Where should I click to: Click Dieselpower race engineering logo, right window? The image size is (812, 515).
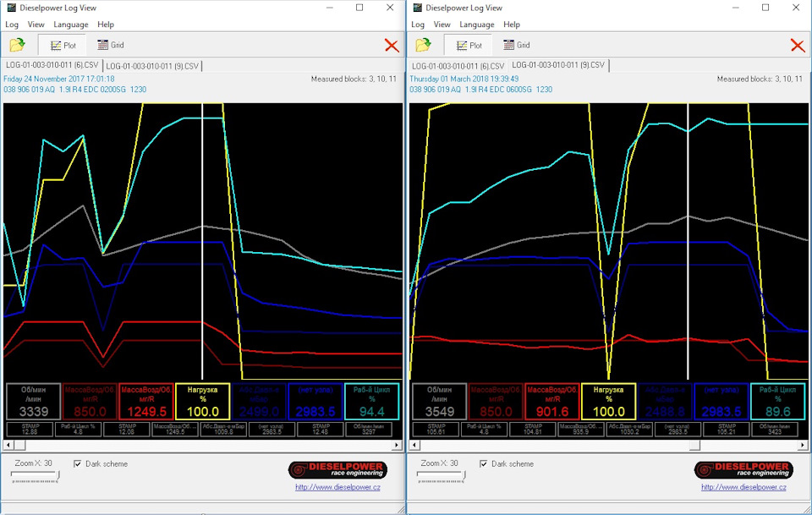pos(743,470)
